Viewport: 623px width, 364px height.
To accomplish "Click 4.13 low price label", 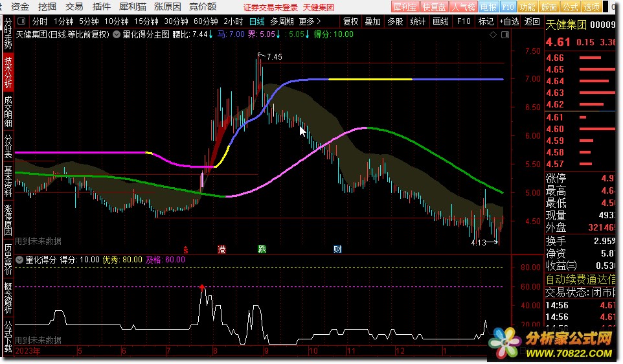I will click(479, 242).
